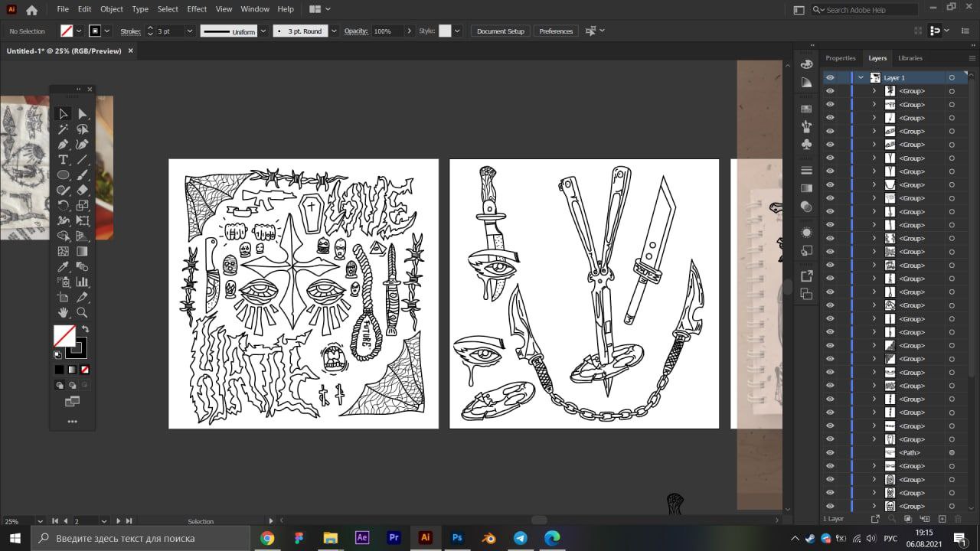Switch to the Libraries tab
This screenshot has height=551, width=980.
tap(910, 58)
